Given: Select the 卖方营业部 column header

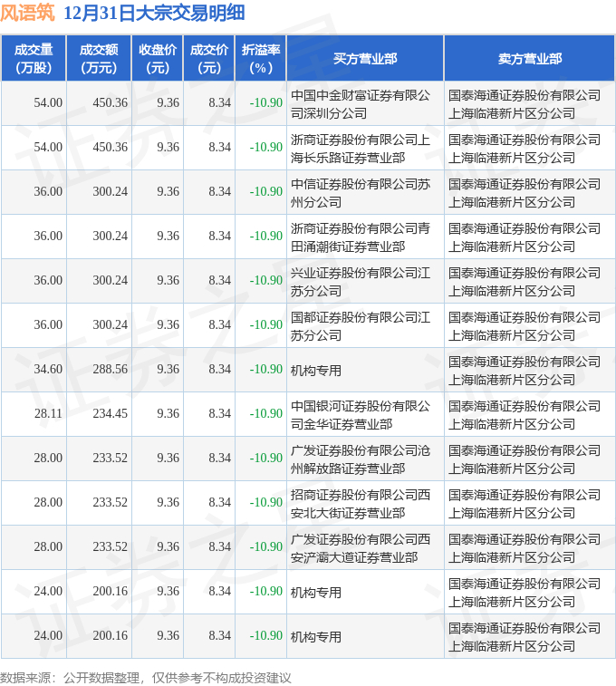Looking at the screenshot, I should click(x=529, y=59).
